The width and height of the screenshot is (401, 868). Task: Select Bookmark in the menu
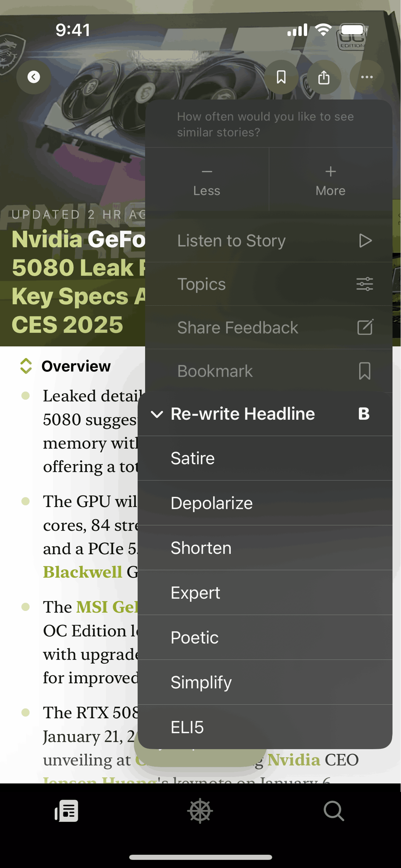pyautogui.click(x=269, y=371)
